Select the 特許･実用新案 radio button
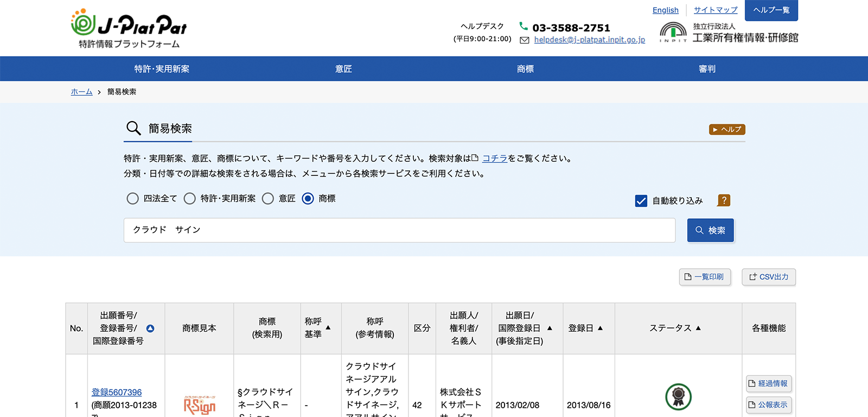868x417 pixels. [x=189, y=199]
